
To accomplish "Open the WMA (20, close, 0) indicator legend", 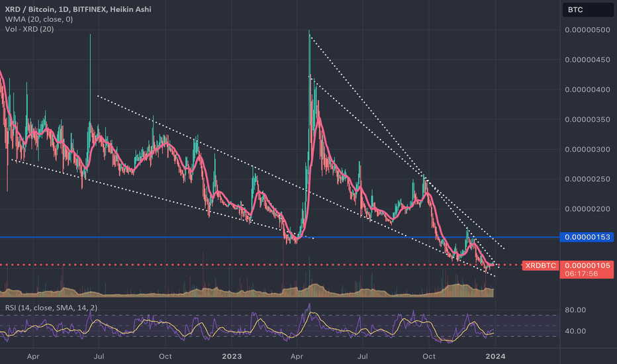I will point(39,19).
